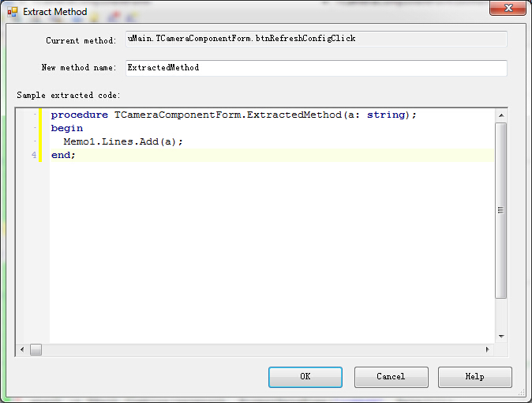Click the vertical scrollbar thumb in code preview
The width and height of the screenshot is (532, 403).
[x=500, y=210]
